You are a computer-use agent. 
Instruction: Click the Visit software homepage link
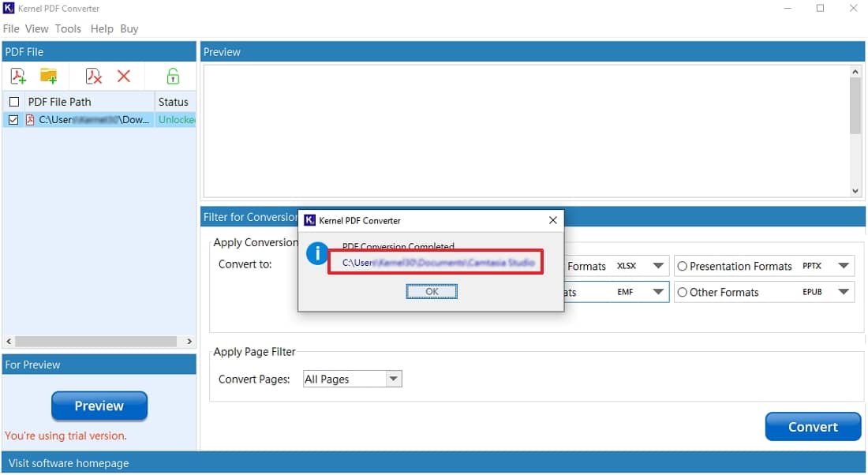point(69,463)
